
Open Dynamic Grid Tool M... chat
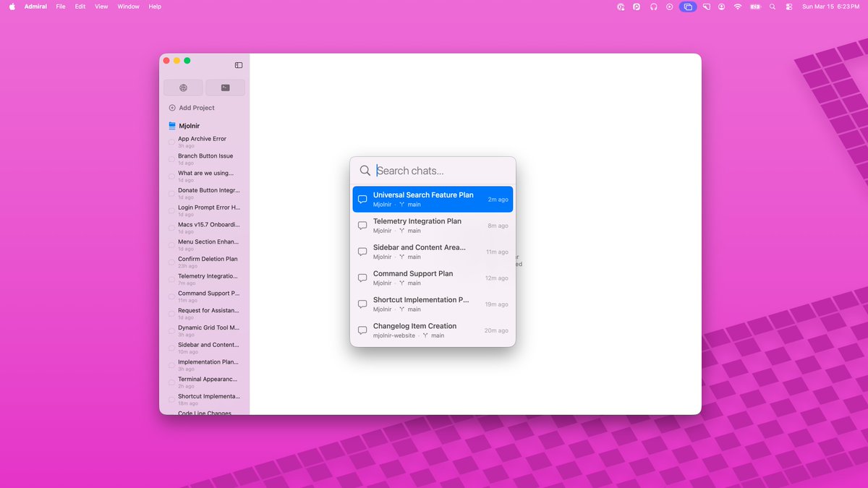pyautogui.click(x=205, y=331)
